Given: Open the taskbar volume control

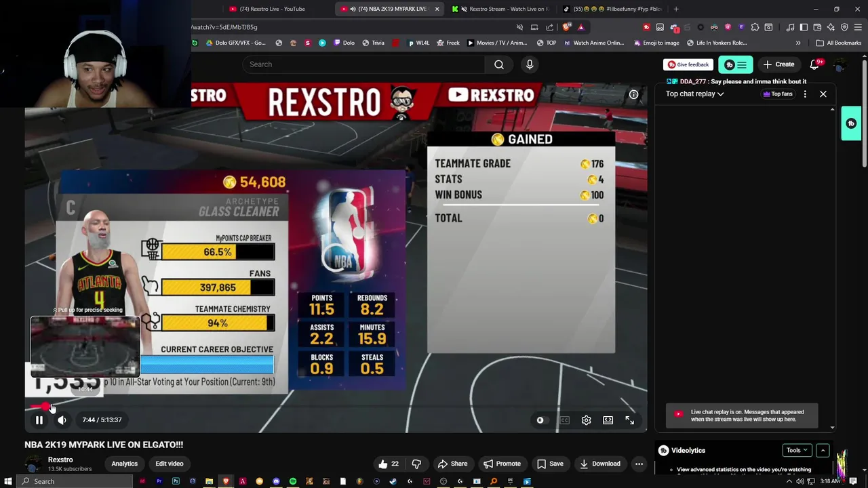Looking at the screenshot, I should tap(800, 481).
